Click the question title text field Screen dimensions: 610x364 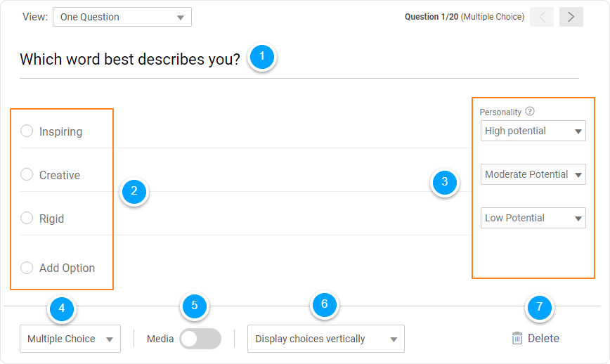coord(130,59)
